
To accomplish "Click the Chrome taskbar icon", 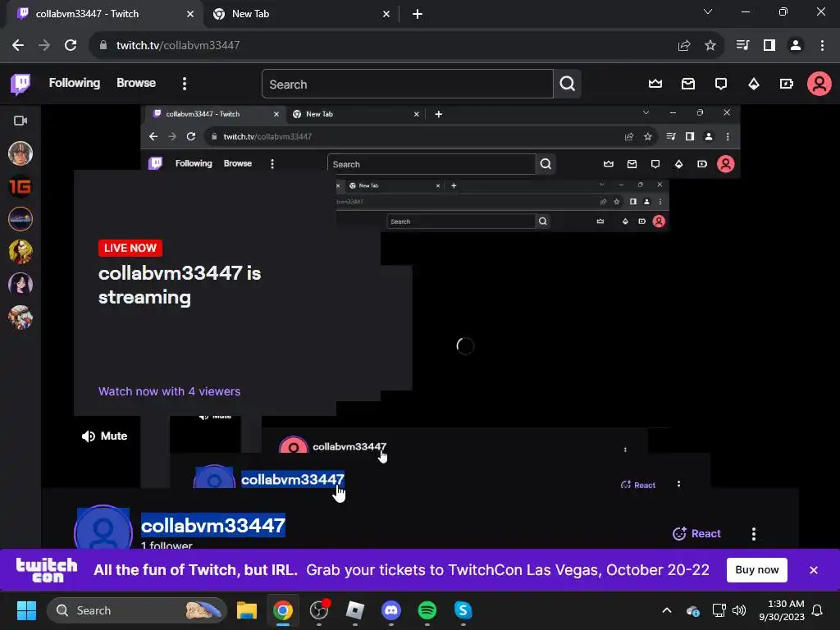I will coord(283,610).
